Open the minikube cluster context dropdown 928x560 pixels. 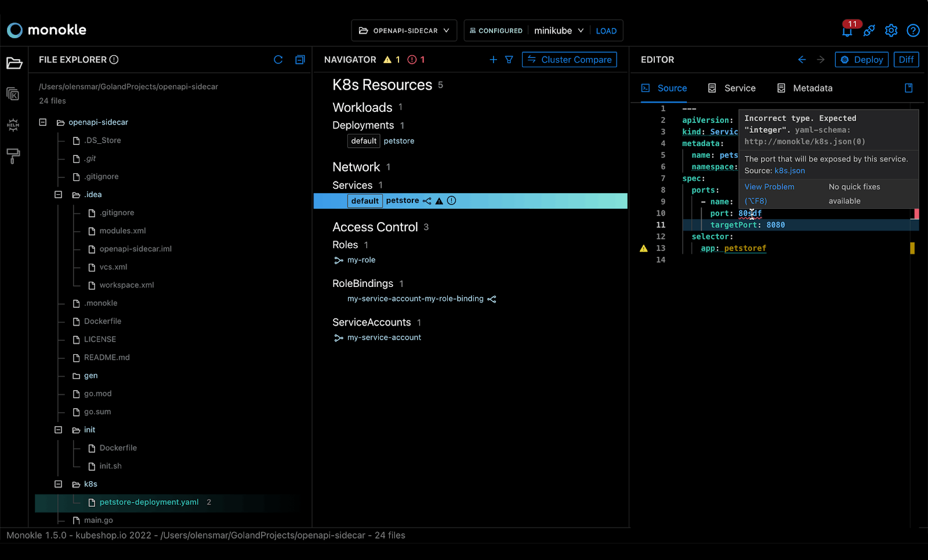pyautogui.click(x=559, y=31)
